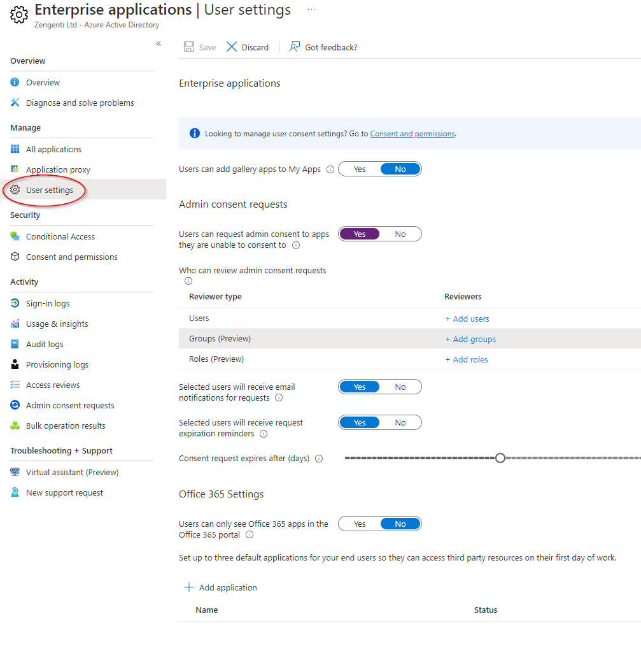Click the Sign-in logs icon
This screenshot has width=641, height=672.
point(15,303)
